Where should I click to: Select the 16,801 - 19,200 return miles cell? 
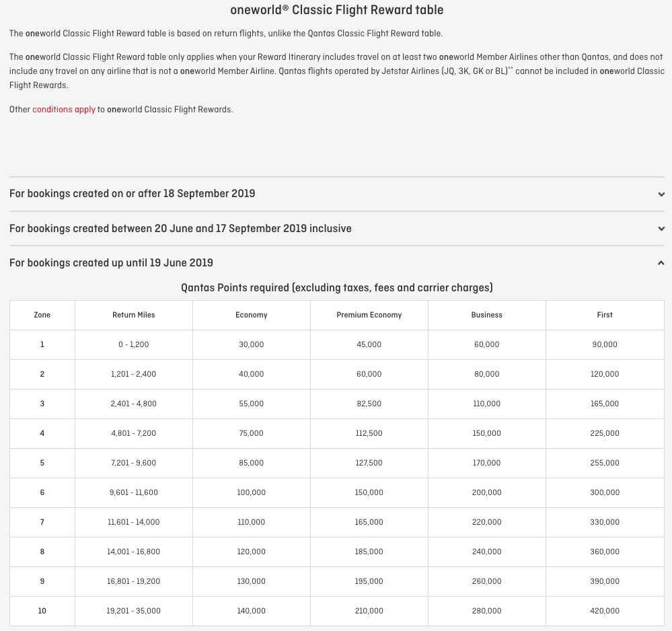click(134, 581)
